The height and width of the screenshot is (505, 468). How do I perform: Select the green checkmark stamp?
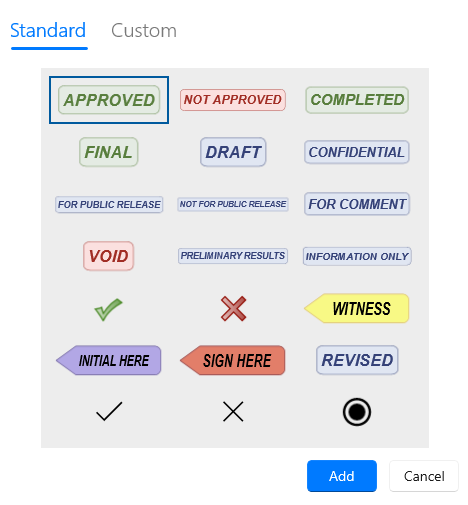point(108,309)
